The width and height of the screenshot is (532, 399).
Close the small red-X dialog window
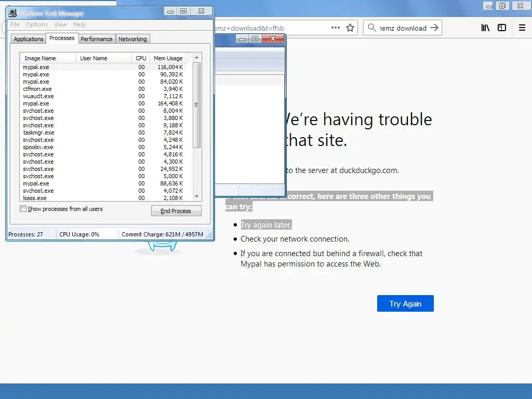[x=273, y=38]
